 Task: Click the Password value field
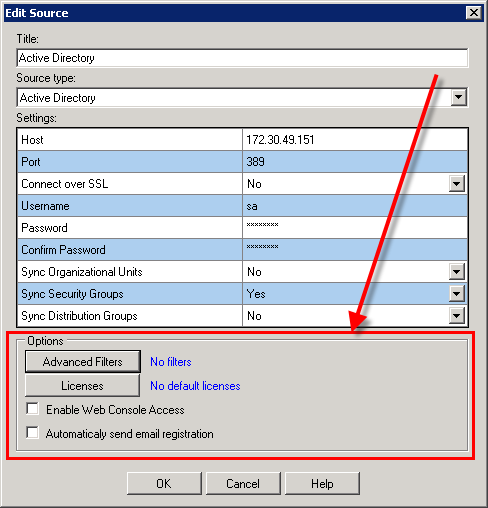point(355,228)
